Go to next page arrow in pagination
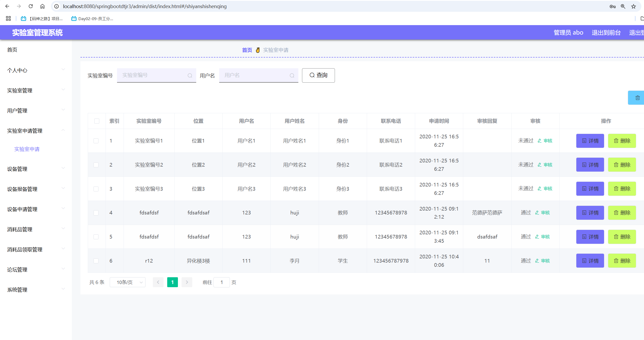This screenshot has width=644, height=340. tap(187, 282)
